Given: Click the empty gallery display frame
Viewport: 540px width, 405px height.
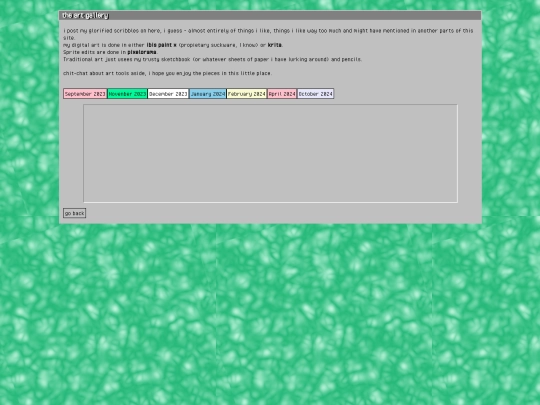Looking at the screenshot, I should [270, 154].
